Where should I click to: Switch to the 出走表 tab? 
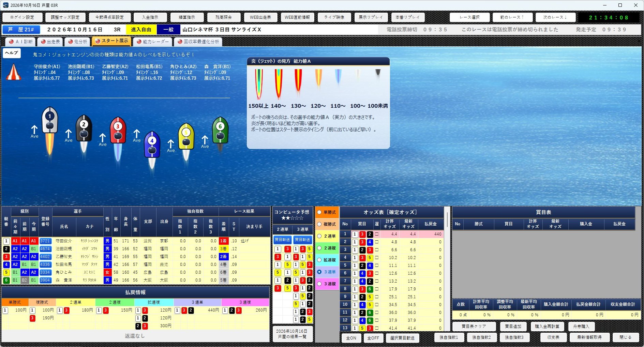(50, 42)
